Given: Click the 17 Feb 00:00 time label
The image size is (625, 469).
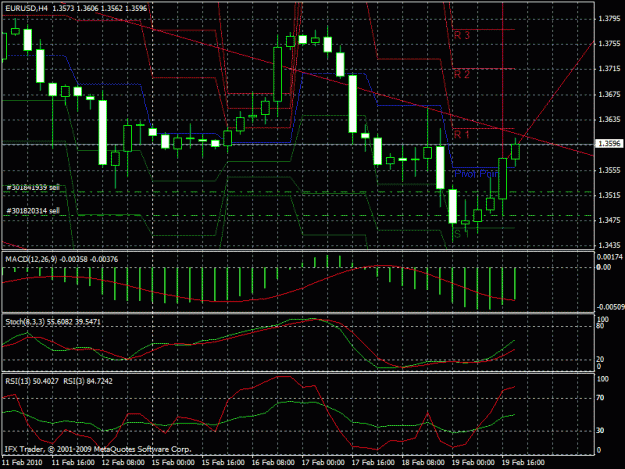Looking at the screenshot, I should click(x=323, y=462).
